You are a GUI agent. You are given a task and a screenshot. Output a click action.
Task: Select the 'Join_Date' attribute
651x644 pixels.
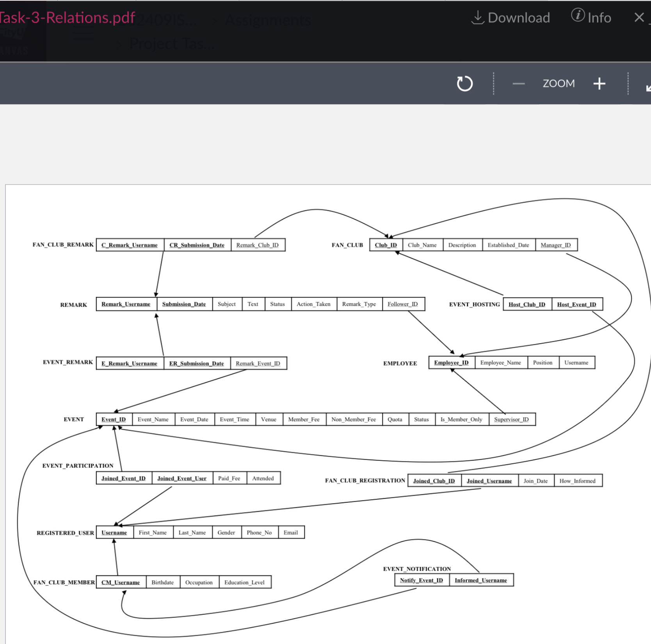[536, 481]
